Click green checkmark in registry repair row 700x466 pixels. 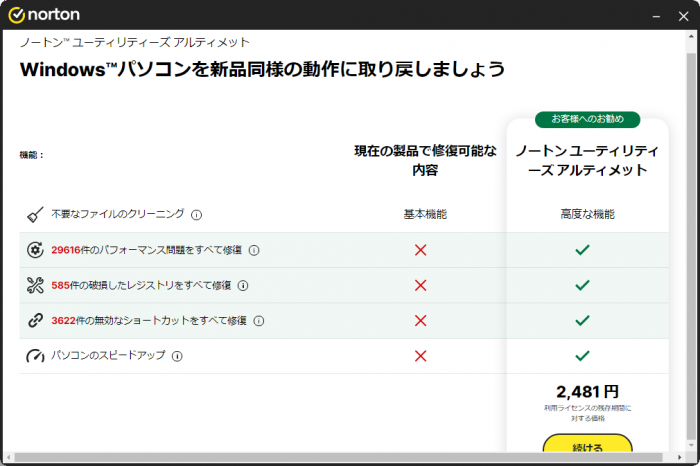(x=583, y=285)
